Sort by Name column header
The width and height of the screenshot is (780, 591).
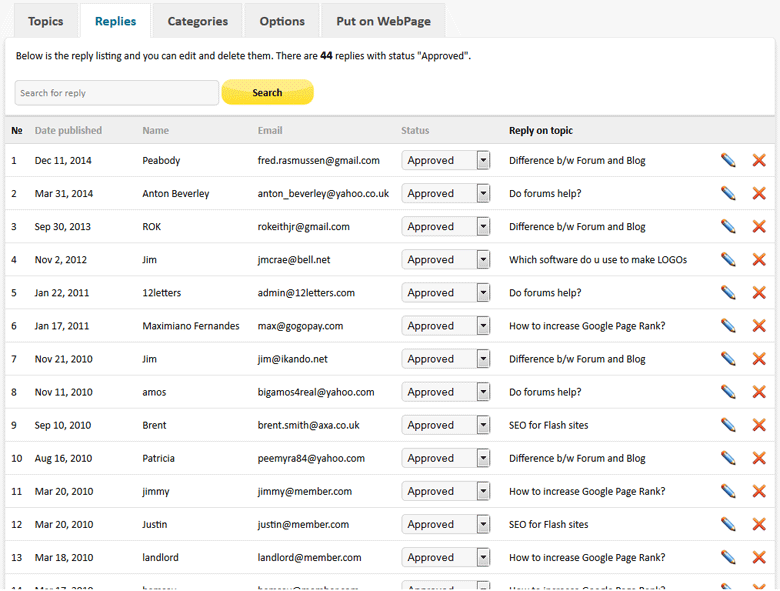[x=156, y=130]
